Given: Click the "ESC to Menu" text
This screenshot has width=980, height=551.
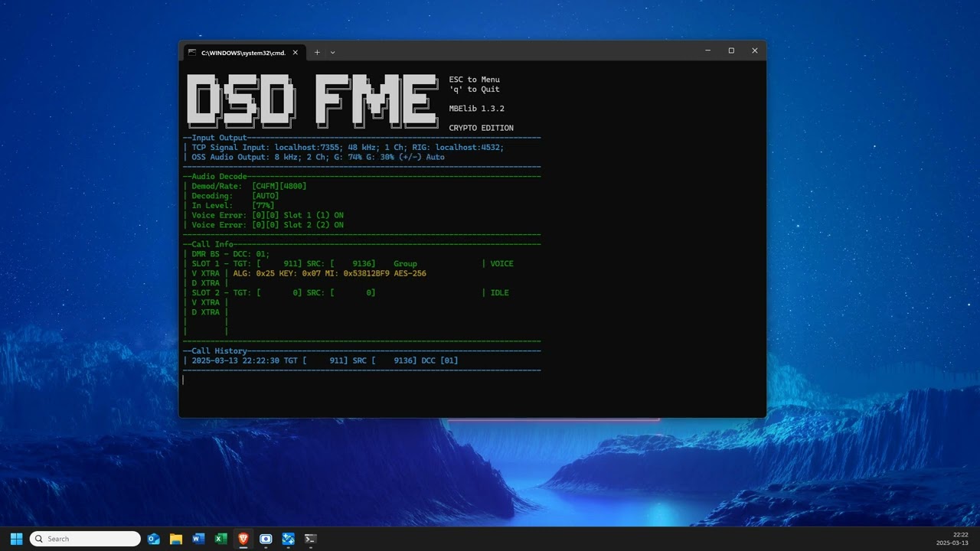Looking at the screenshot, I should [474, 80].
